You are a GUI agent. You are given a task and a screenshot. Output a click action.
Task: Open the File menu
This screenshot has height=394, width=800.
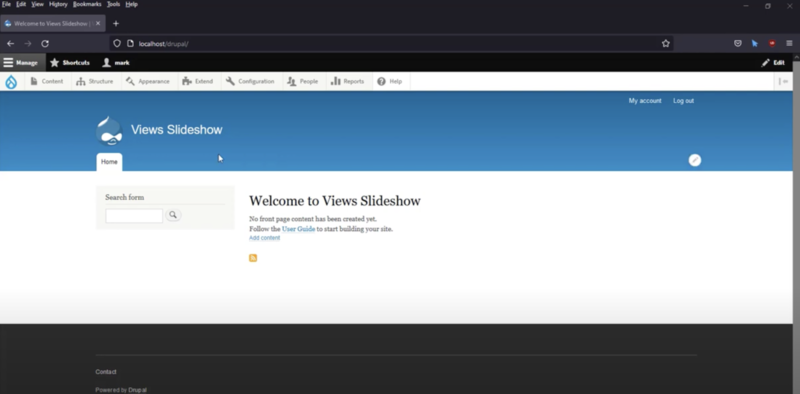click(x=6, y=4)
